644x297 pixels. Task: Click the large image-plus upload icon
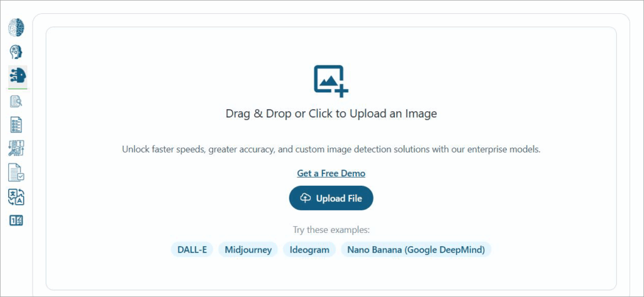(331, 81)
